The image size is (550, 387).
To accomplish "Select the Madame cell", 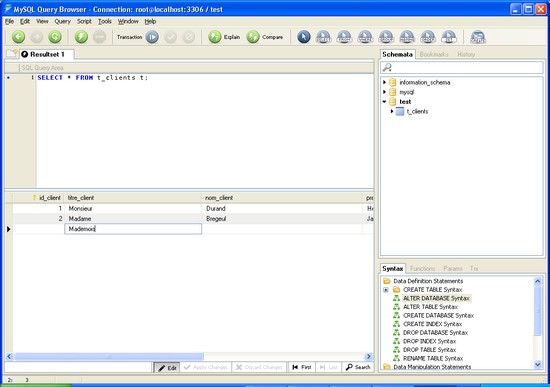I will (133, 219).
